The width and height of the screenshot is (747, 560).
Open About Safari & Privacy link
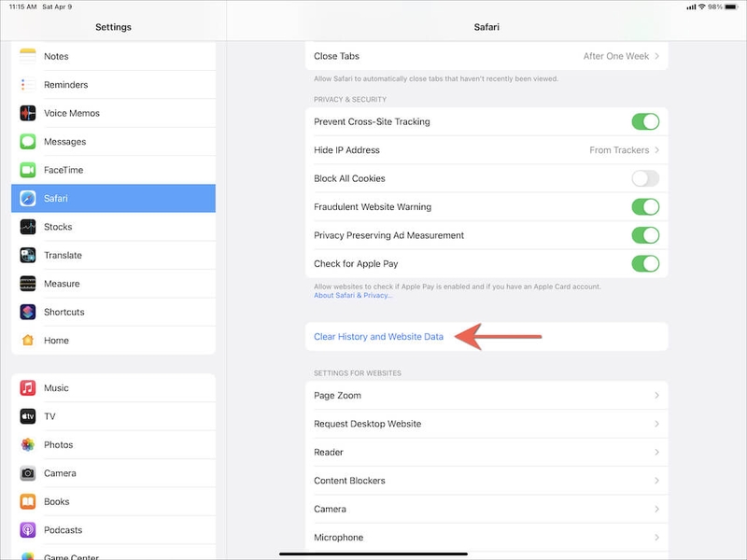coord(353,295)
